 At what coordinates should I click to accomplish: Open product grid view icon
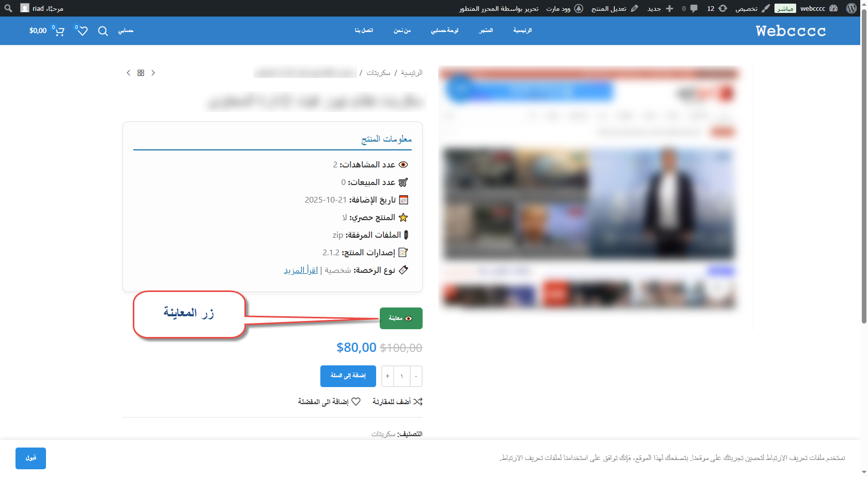[141, 73]
